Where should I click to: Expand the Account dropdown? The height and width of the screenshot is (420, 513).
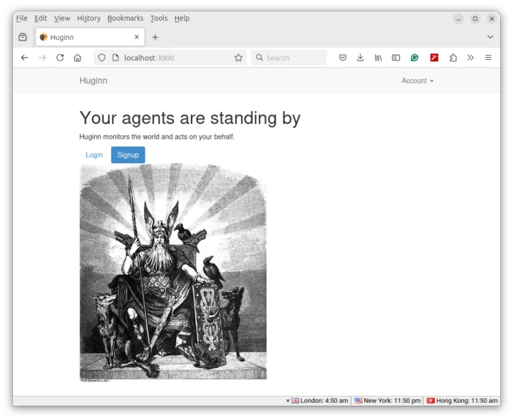418,81
